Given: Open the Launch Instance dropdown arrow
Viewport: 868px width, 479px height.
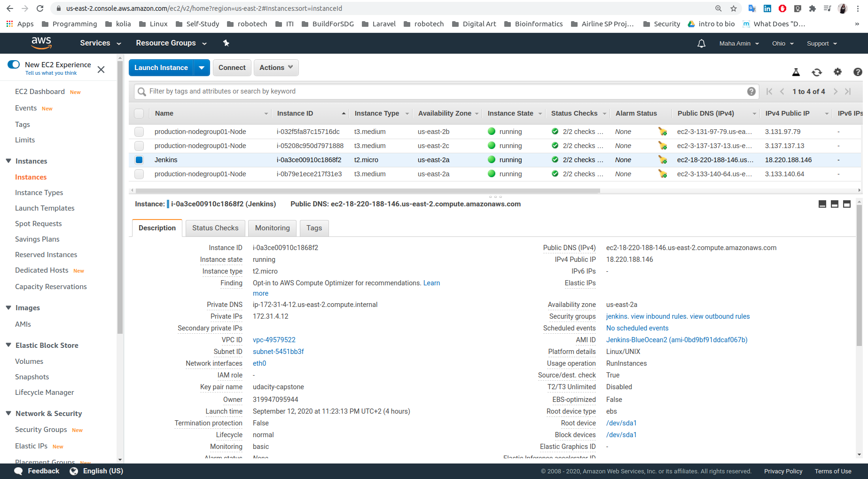Looking at the screenshot, I should [202, 68].
